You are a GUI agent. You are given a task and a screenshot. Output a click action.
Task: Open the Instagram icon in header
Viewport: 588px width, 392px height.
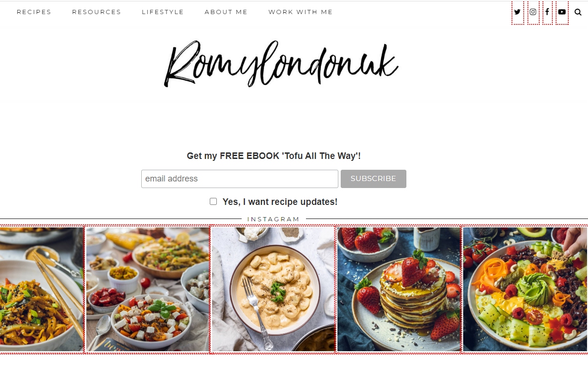(x=533, y=12)
